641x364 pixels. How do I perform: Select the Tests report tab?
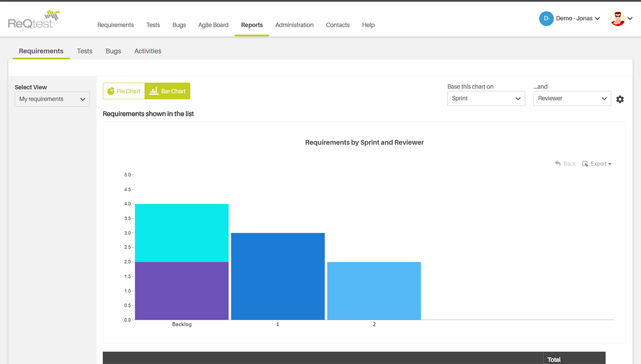click(85, 51)
